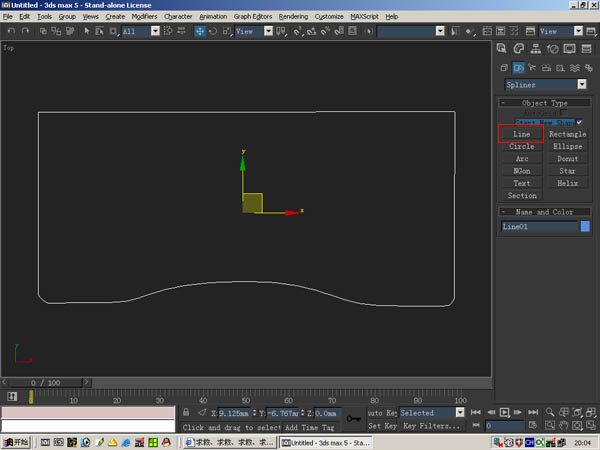Click the blue object color swatch
600x450 pixels.
(x=585, y=226)
